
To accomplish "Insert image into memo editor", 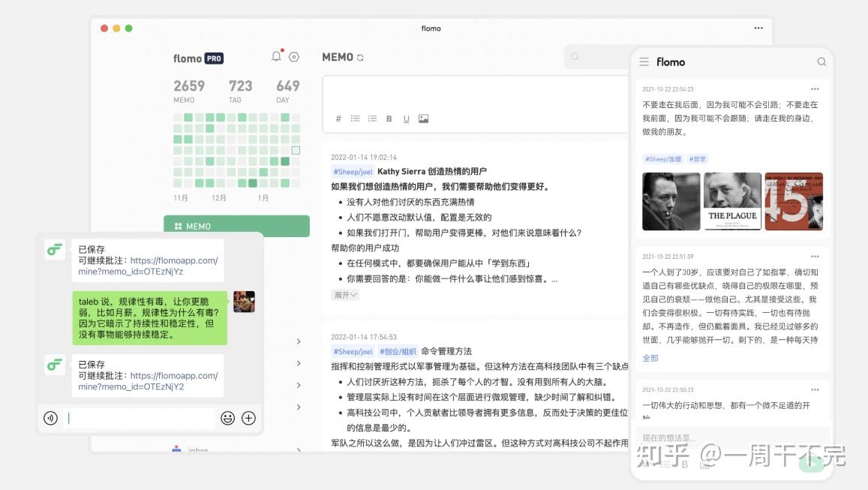I will pos(423,119).
